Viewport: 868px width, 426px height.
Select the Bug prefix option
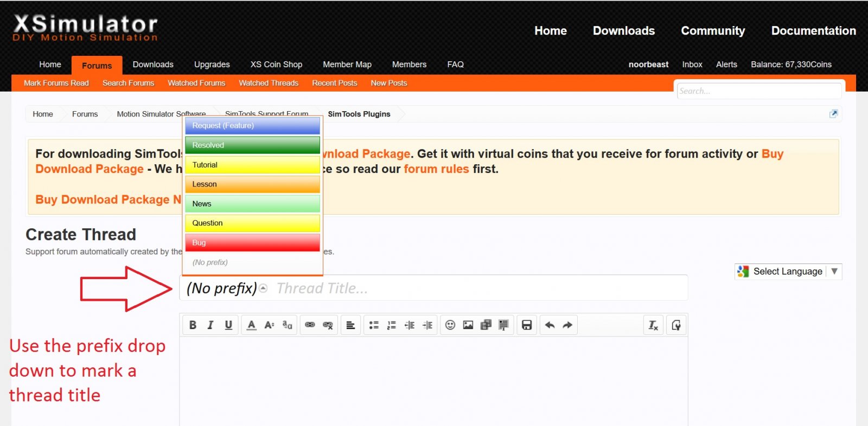(x=252, y=243)
